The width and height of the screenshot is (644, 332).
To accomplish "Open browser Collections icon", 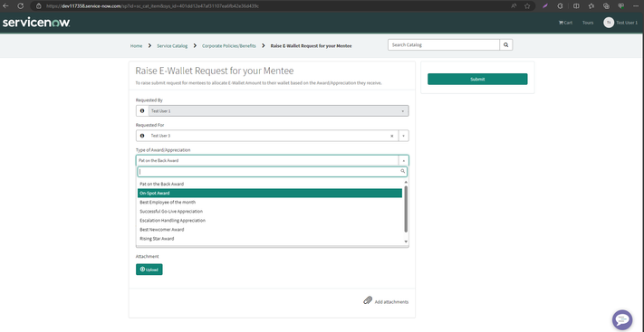I will coord(606,6).
